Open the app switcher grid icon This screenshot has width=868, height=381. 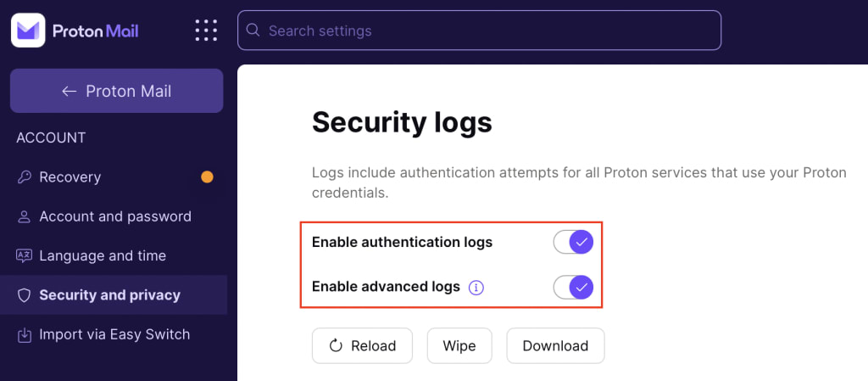206,31
